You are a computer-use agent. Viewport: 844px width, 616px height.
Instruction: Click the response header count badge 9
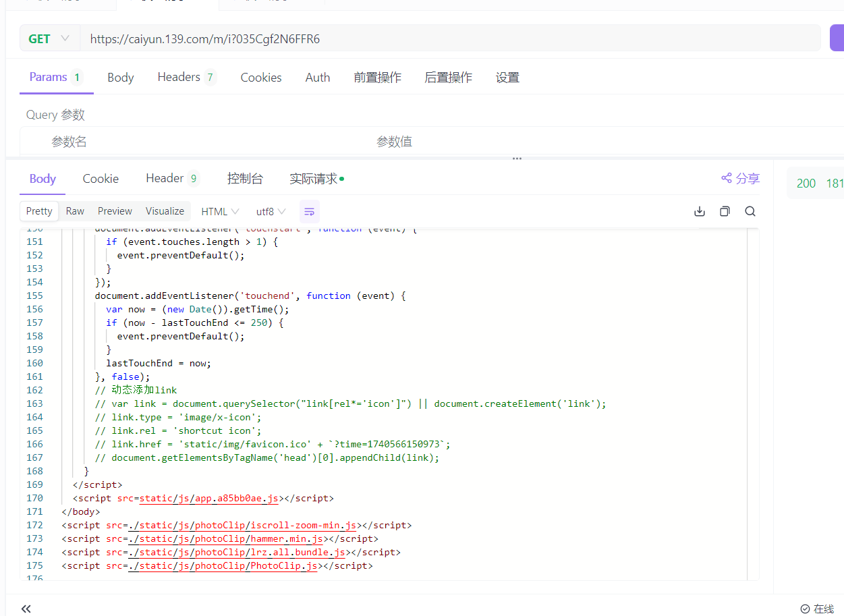pyautogui.click(x=194, y=179)
